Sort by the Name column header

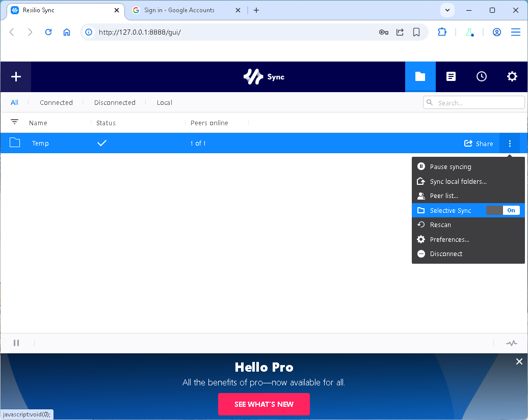(x=38, y=123)
